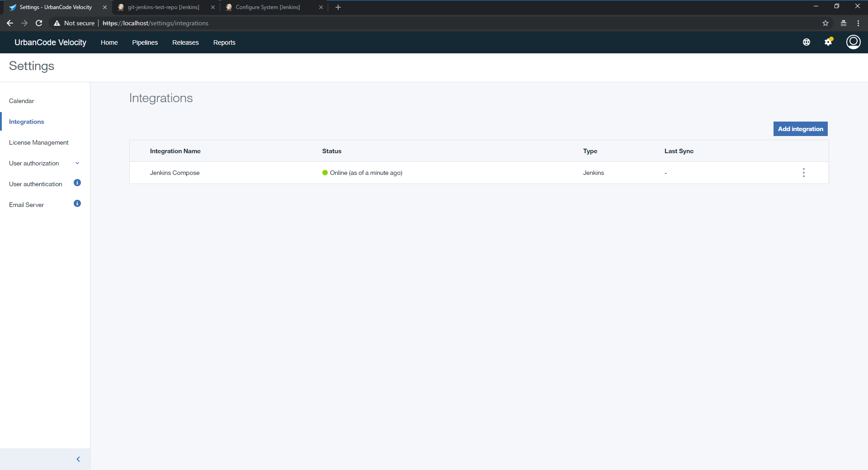
Task: Bookmark the page with the star icon
Action: pos(826,23)
